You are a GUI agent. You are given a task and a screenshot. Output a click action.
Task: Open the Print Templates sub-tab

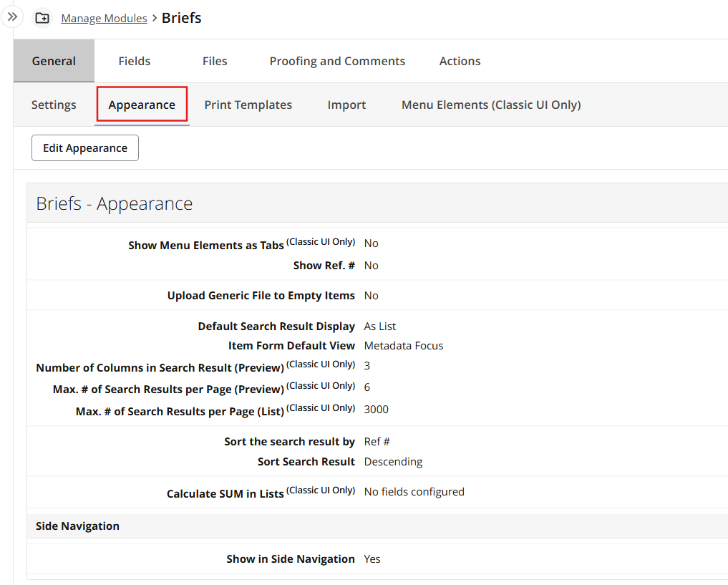coord(248,105)
